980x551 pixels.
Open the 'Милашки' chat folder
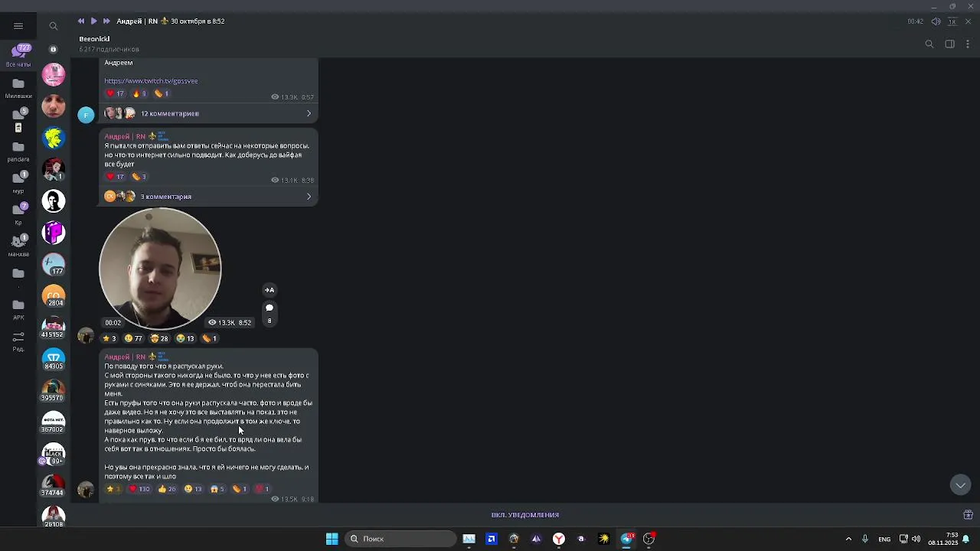pyautogui.click(x=18, y=88)
